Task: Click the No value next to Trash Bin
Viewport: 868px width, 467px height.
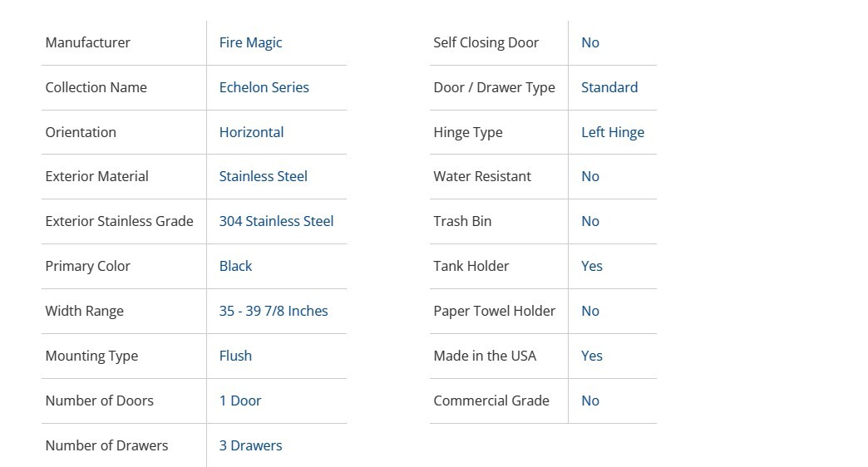Action: coord(590,221)
